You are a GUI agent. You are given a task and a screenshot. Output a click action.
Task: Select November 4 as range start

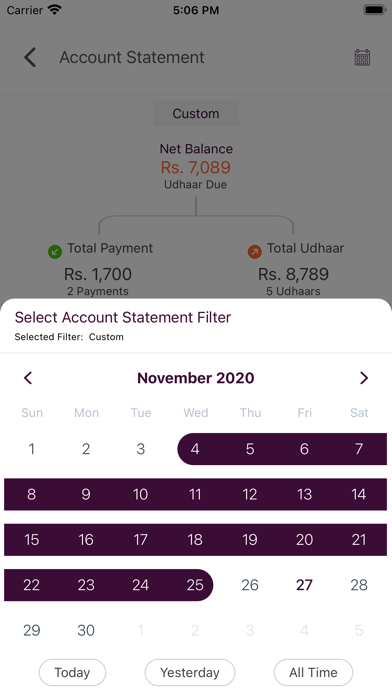pos(195,449)
